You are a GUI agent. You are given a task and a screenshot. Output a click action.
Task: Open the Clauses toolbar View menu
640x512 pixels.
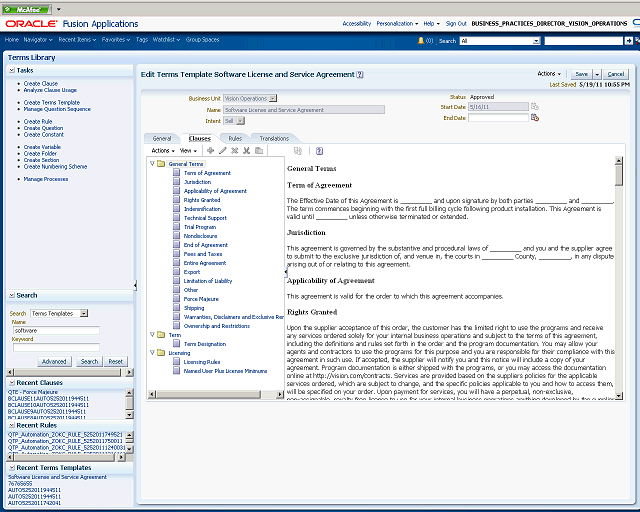[x=188, y=151]
